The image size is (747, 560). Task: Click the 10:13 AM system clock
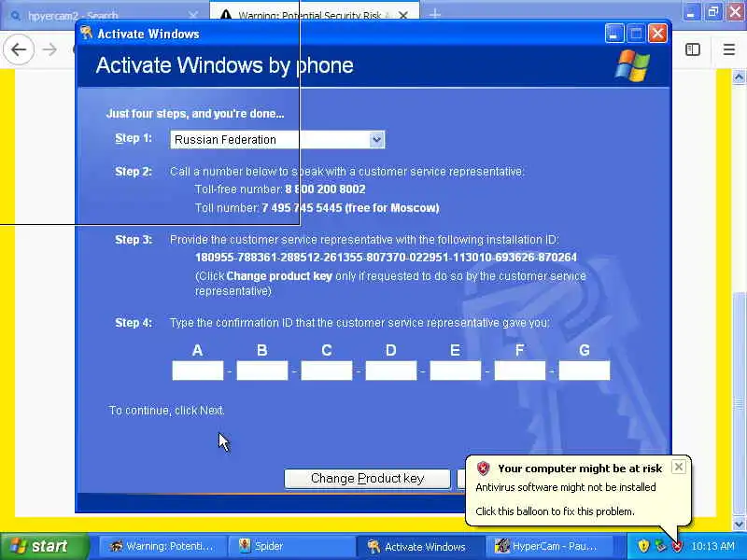point(712,546)
